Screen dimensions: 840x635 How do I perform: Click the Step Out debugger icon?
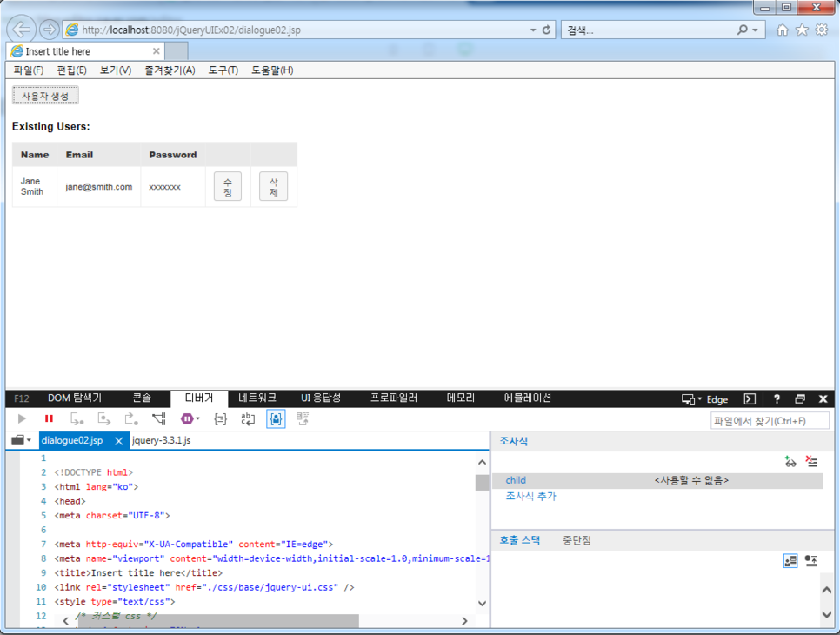coord(131,418)
